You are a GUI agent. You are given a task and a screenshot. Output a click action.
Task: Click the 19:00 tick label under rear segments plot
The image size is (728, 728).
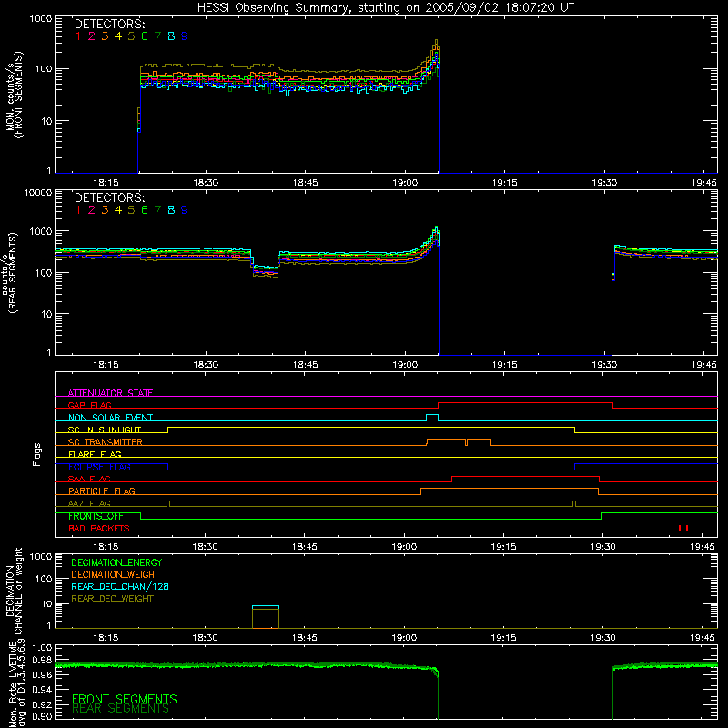pos(405,365)
